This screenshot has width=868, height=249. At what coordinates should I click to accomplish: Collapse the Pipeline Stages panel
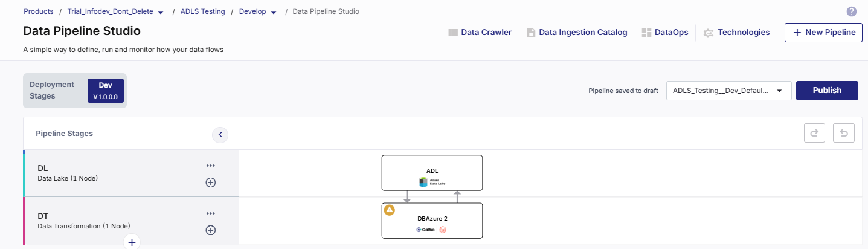tap(220, 135)
